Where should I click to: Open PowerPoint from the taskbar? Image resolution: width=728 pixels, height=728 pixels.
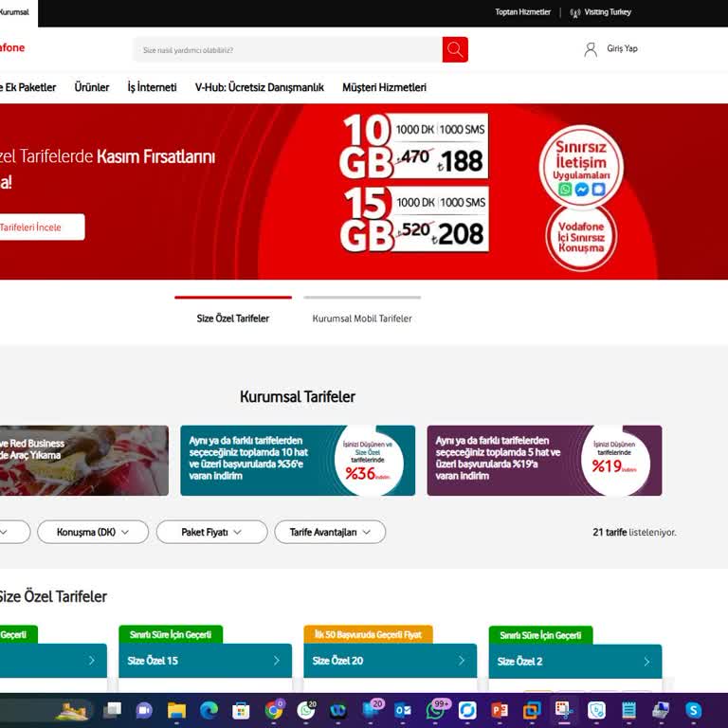pyautogui.click(x=500, y=710)
